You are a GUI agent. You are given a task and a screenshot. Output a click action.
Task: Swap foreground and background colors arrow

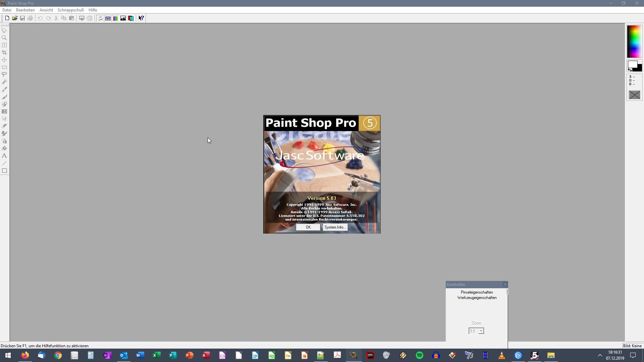[630, 70]
